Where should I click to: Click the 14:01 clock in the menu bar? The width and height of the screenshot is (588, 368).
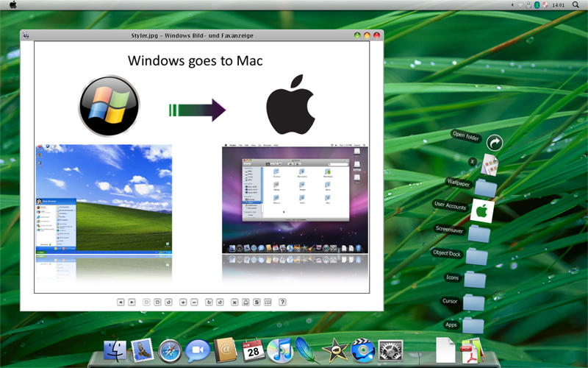click(x=558, y=5)
